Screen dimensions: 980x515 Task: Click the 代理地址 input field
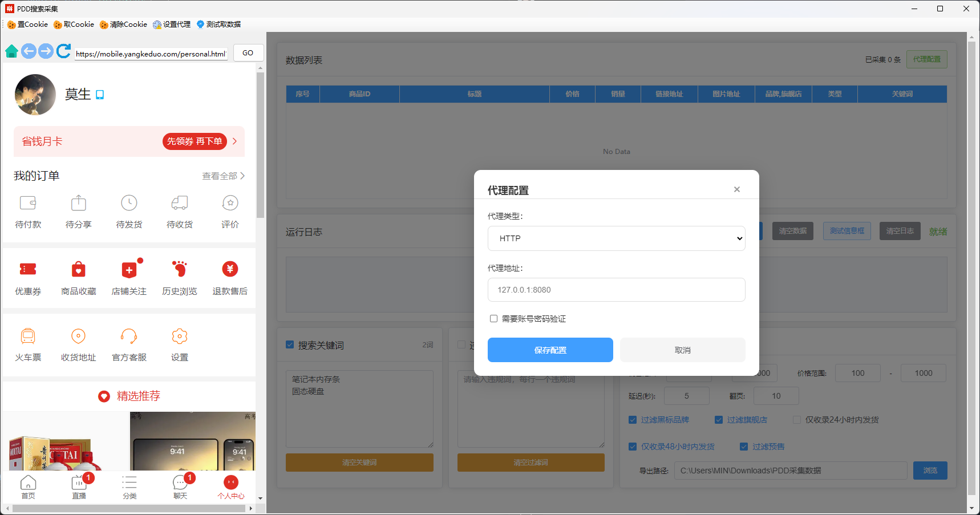616,290
